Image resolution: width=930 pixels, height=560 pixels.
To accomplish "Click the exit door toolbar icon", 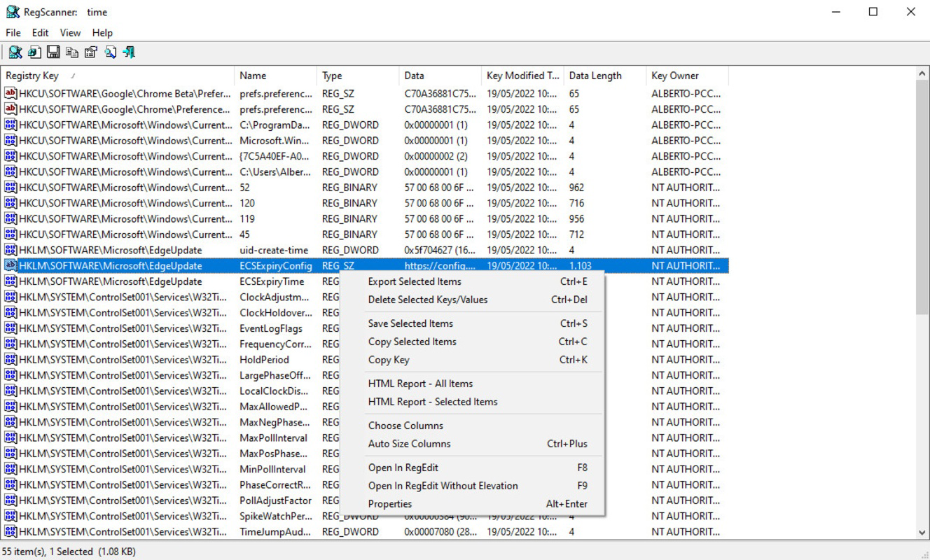I will 129,52.
